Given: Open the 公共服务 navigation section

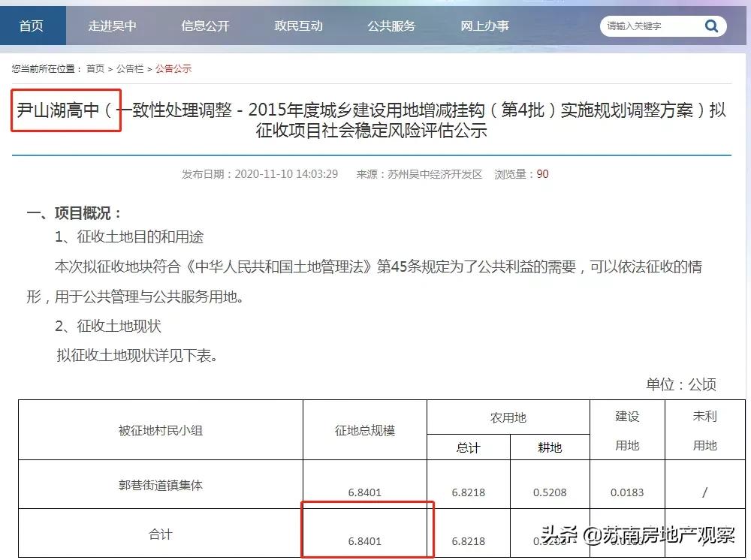Looking at the screenshot, I should tap(391, 25).
